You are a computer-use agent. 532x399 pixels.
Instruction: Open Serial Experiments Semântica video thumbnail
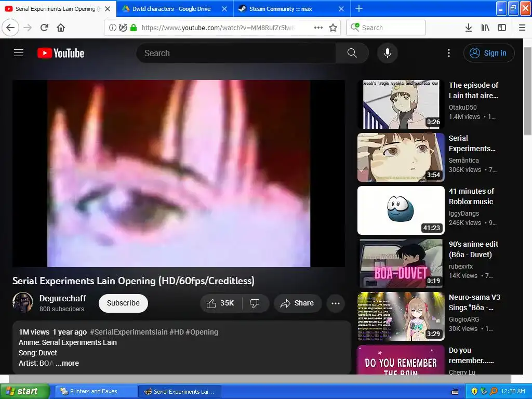coord(401,157)
